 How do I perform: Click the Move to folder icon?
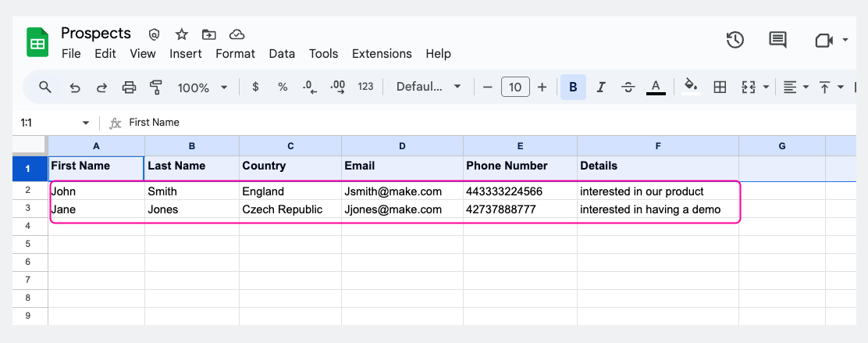208,35
